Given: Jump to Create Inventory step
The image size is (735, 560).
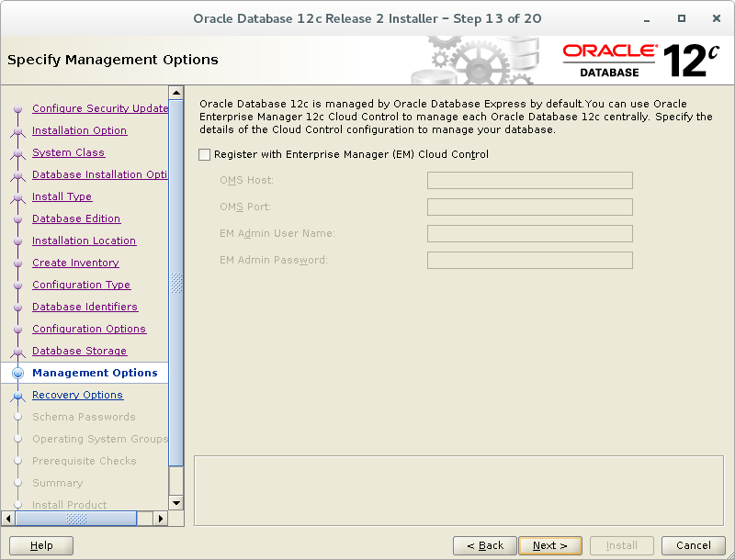Looking at the screenshot, I should [x=75, y=263].
